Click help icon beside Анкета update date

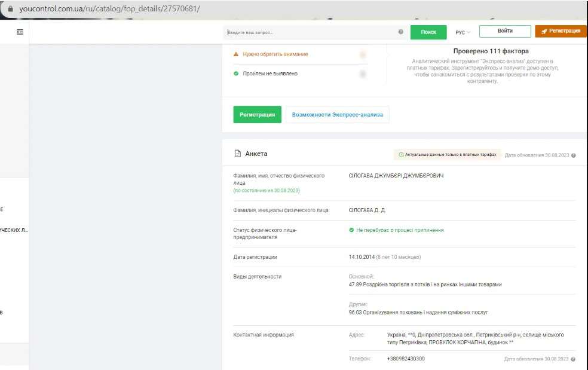[574, 155]
